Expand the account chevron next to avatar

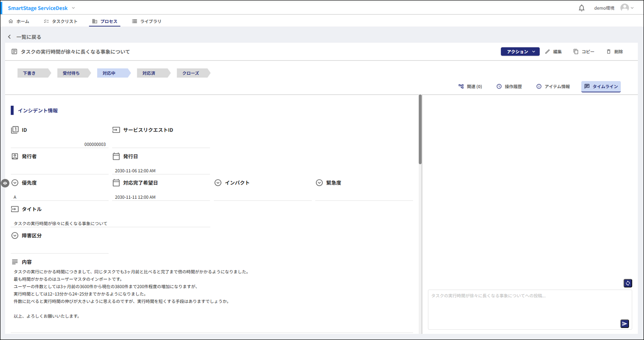(x=632, y=8)
